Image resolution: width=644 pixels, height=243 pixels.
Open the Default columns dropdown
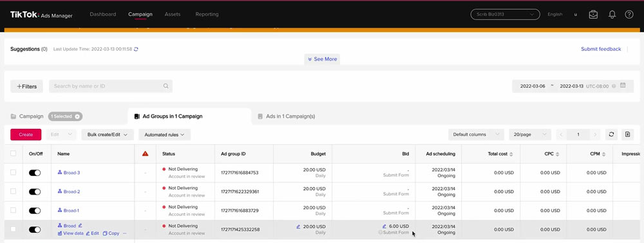click(476, 135)
